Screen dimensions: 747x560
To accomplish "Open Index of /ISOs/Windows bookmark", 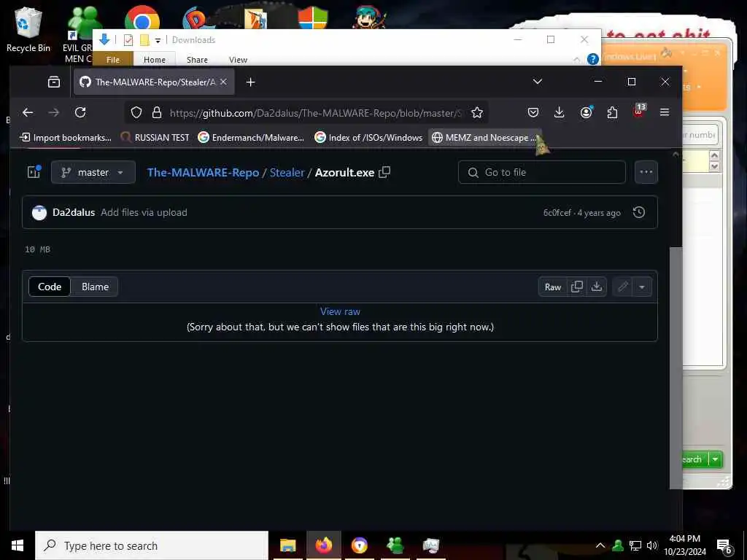I will pos(368,138).
